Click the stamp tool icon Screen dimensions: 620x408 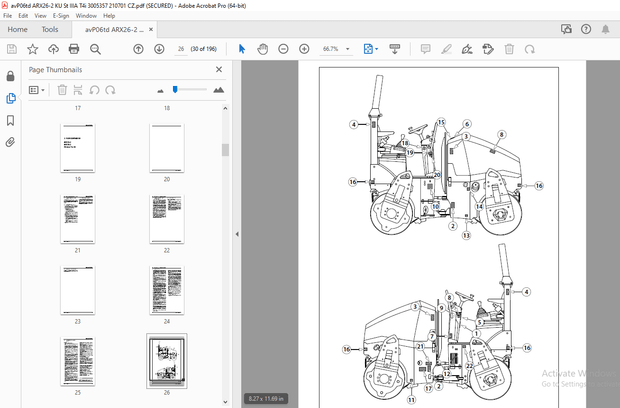pyautogui.click(x=488, y=49)
